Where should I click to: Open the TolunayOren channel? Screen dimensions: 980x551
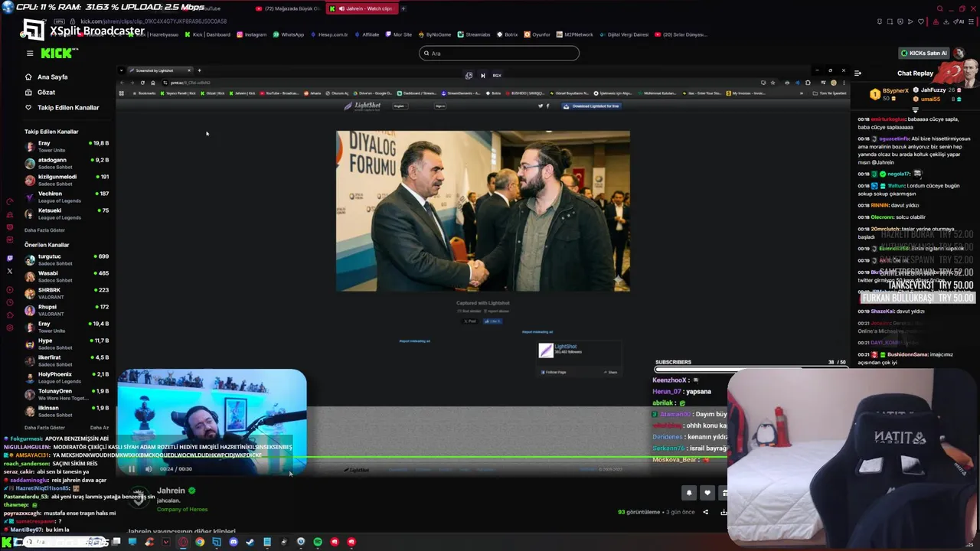point(67,394)
